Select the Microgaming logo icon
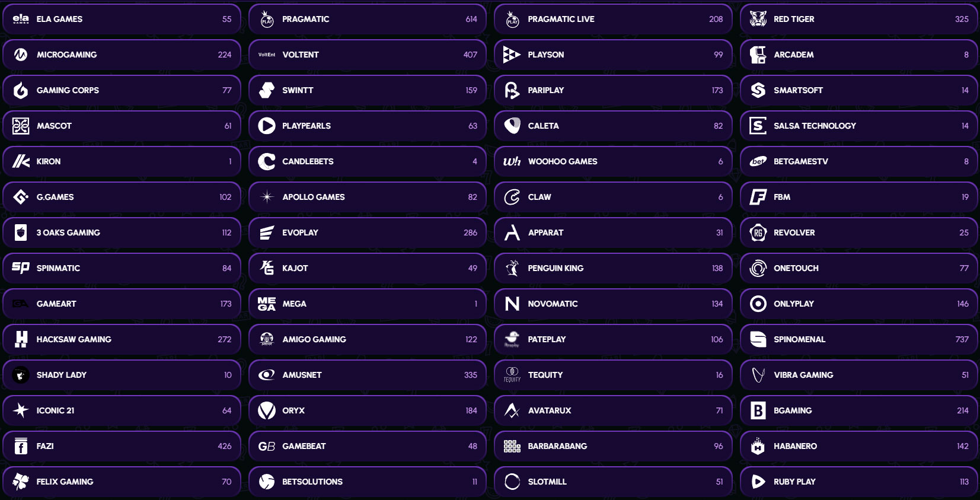 tap(21, 55)
